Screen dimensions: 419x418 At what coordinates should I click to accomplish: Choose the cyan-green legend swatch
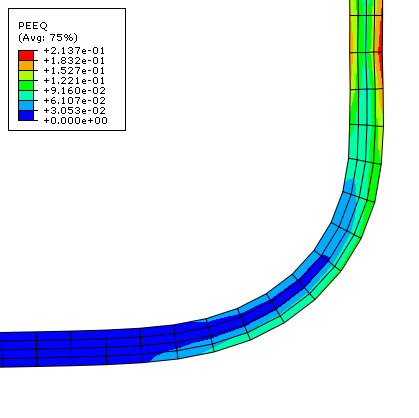pyautogui.click(x=26, y=96)
